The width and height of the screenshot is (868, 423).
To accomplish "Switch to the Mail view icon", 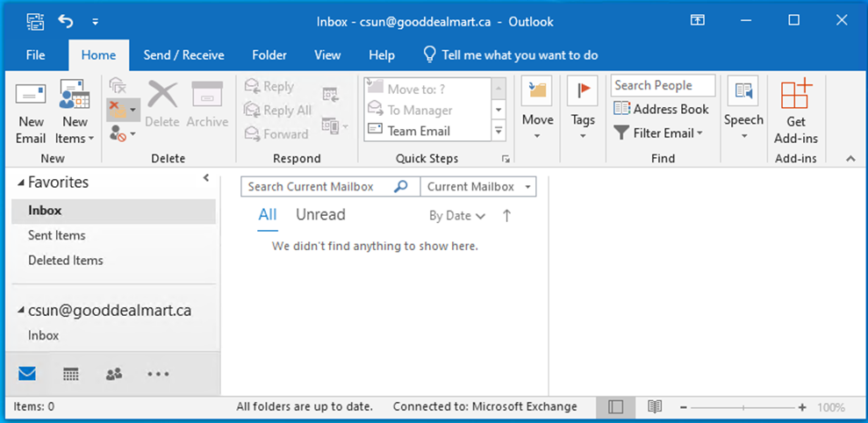I will (26, 374).
